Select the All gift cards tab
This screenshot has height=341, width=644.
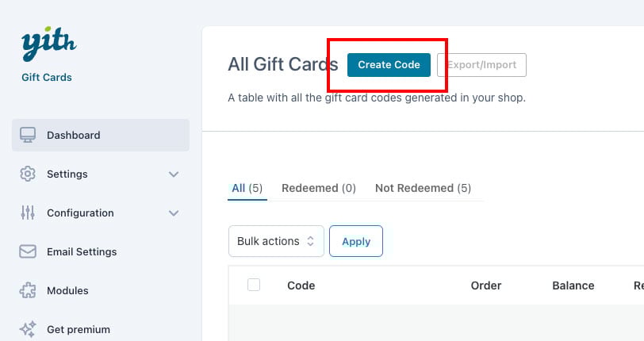(247, 188)
